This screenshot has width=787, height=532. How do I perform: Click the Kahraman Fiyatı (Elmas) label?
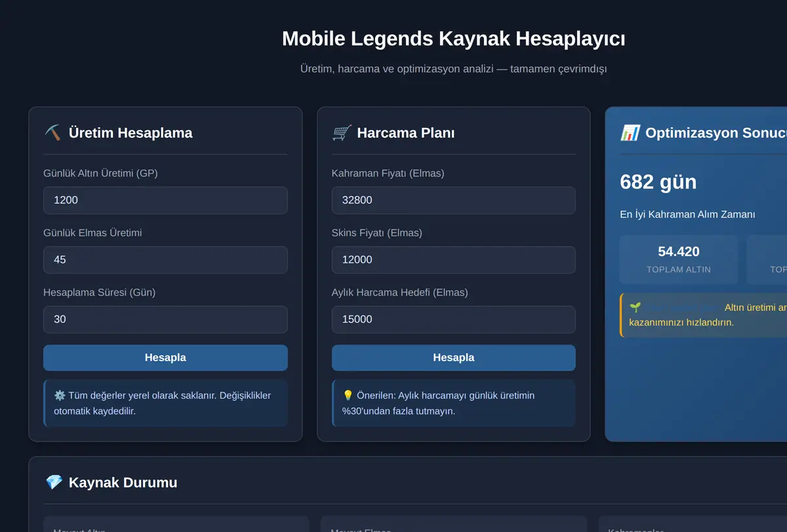(388, 173)
